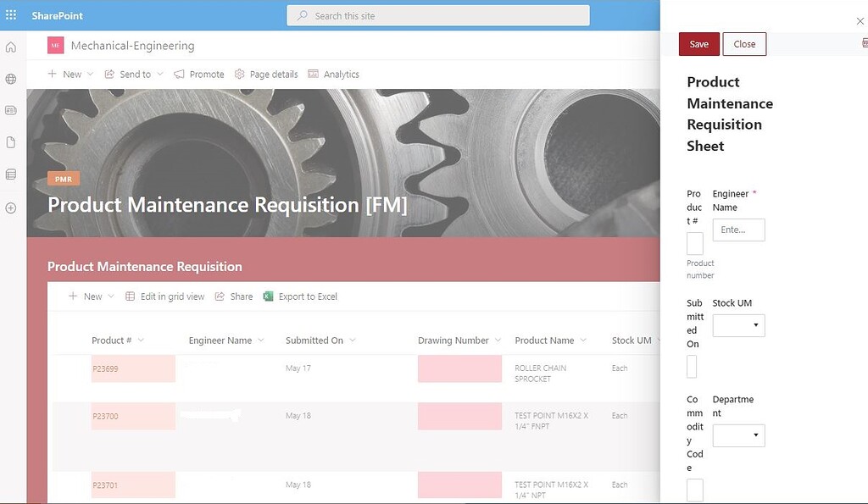
Task: Click the Search this site box
Action: tap(438, 15)
